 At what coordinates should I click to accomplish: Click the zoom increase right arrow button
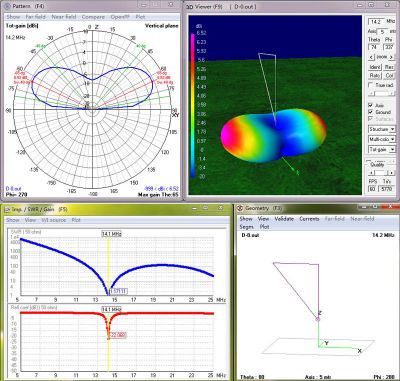point(391,57)
